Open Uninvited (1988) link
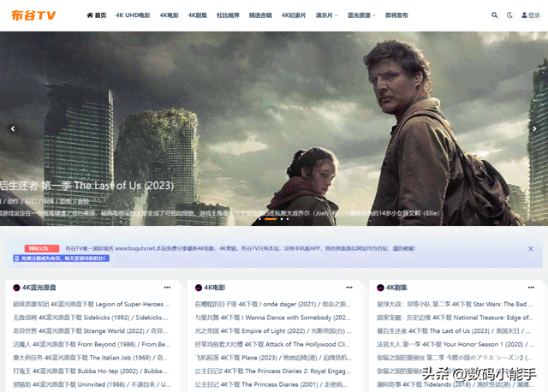This screenshot has height=392, width=548. (x=92, y=384)
